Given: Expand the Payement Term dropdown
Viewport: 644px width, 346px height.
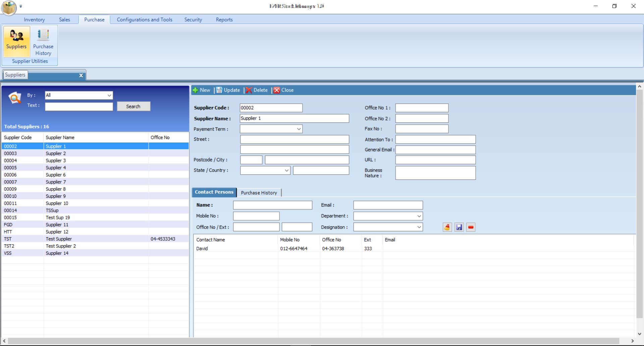Looking at the screenshot, I should pyautogui.click(x=299, y=129).
